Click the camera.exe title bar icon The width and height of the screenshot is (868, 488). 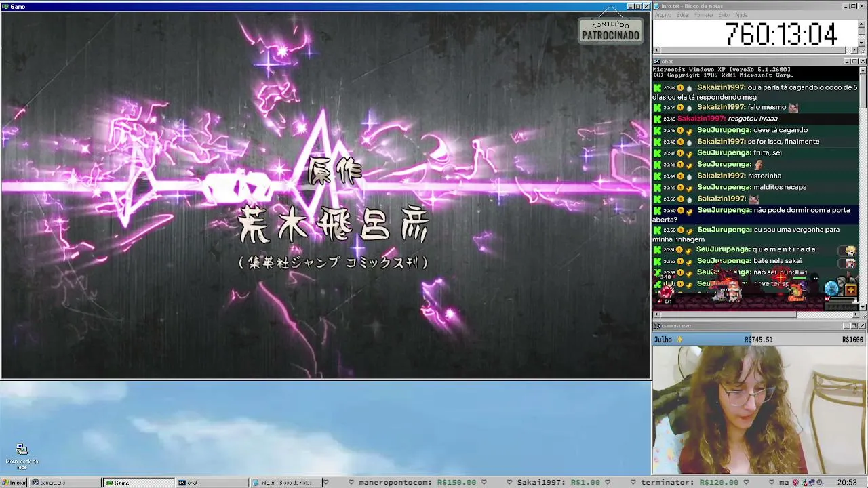point(656,326)
